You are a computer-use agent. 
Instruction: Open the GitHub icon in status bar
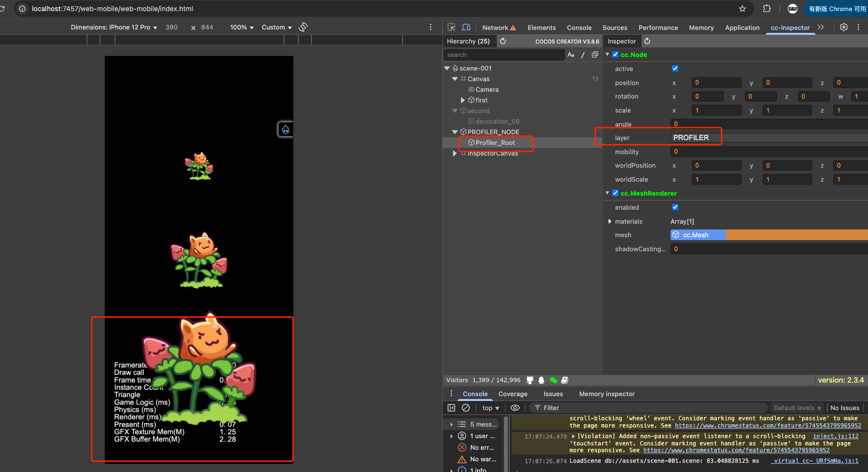530,380
